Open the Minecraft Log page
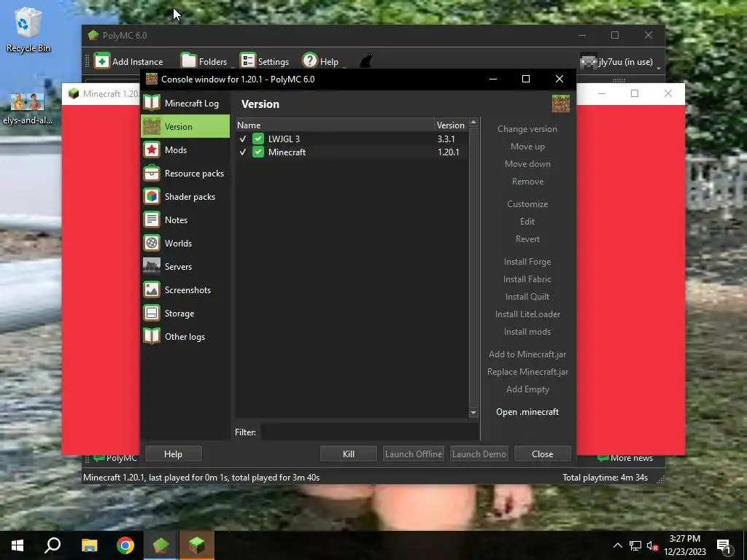 coord(185,104)
